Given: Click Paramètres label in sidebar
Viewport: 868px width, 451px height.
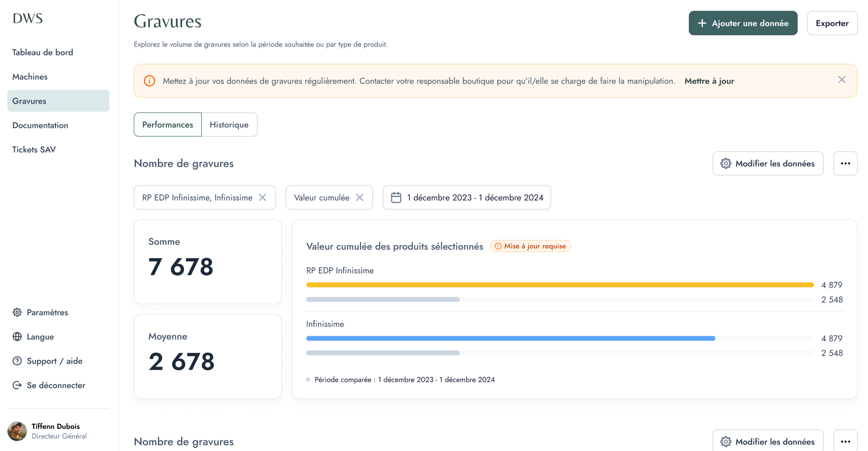Looking at the screenshot, I should (x=48, y=312).
